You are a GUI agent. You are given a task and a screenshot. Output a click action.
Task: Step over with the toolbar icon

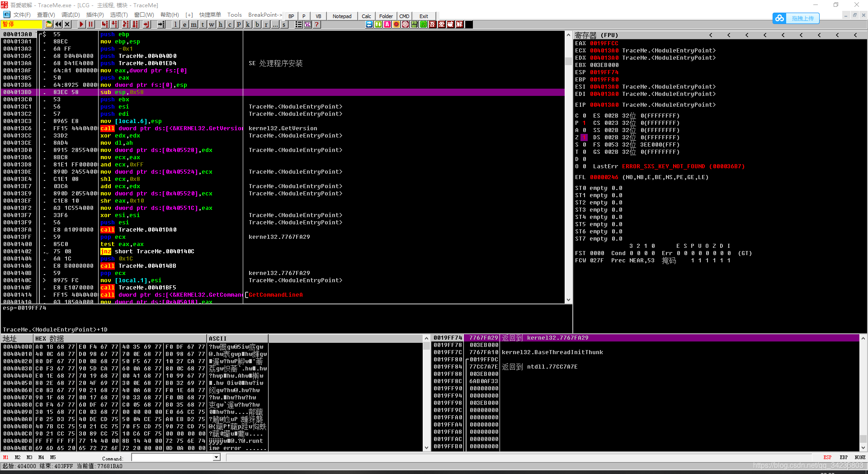point(114,24)
